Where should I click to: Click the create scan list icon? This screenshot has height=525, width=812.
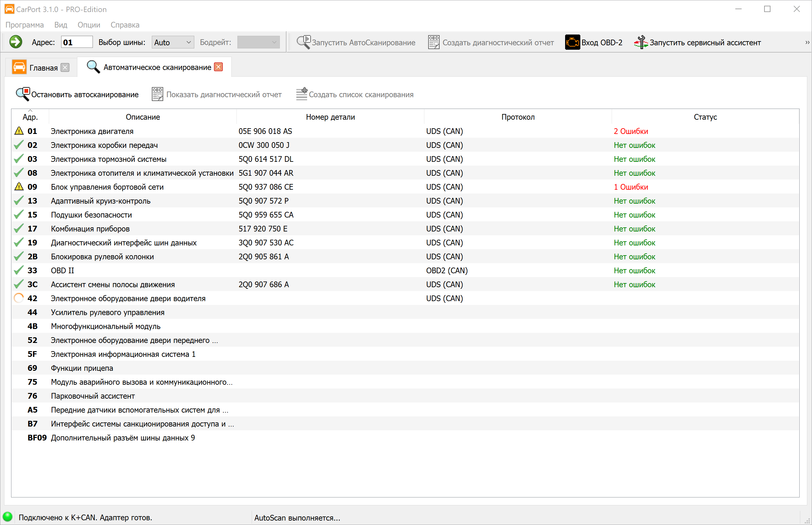pos(302,94)
